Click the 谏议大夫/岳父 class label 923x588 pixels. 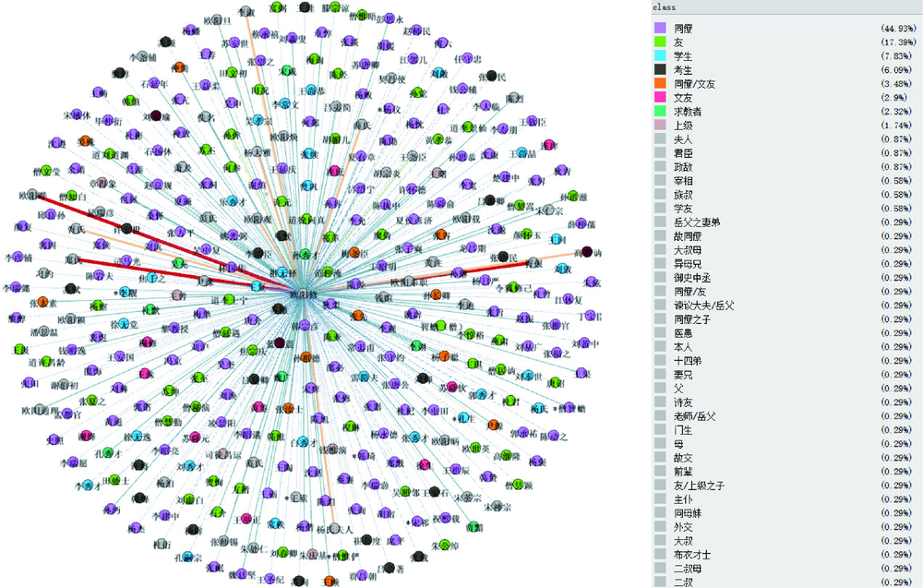(x=703, y=306)
